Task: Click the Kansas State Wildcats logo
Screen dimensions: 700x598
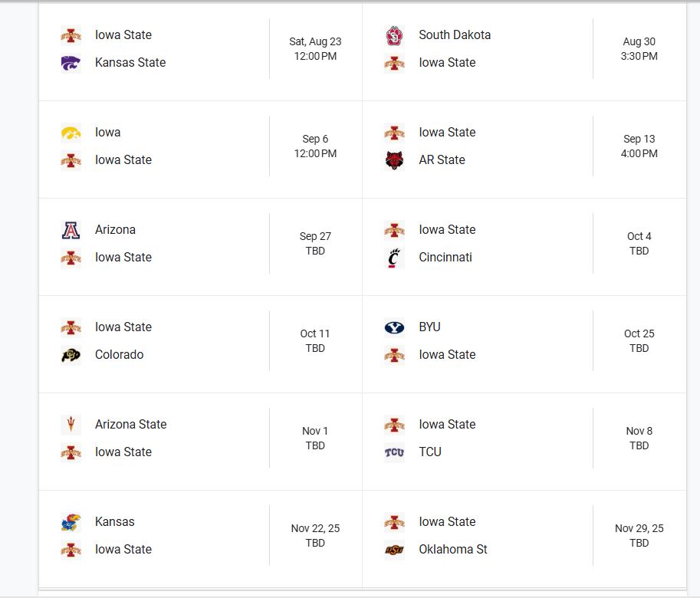Action: click(x=71, y=63)
